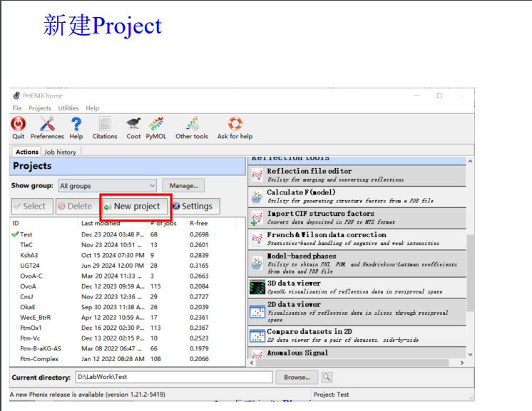The width and height of the screenshot is (532, 411).
Task: Click the New project button
Action: 135,207
